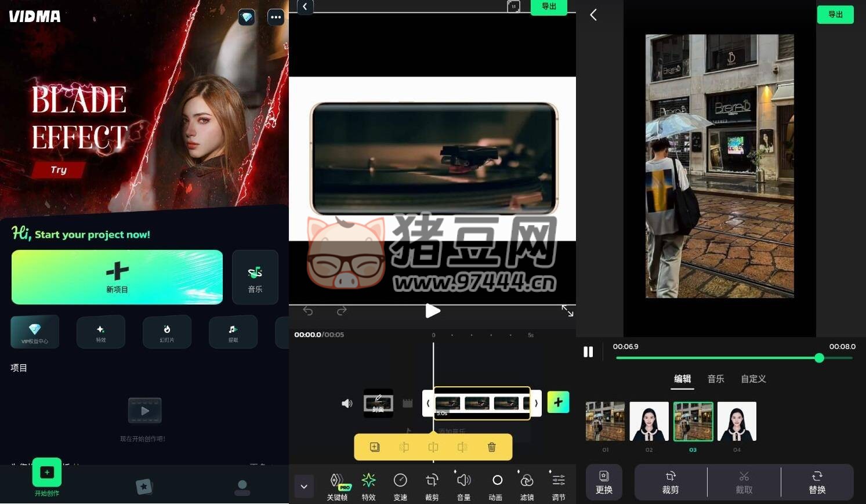Pause playback in the template preview
This screenshot has height=504, width=866.
[x=588, y=352]
